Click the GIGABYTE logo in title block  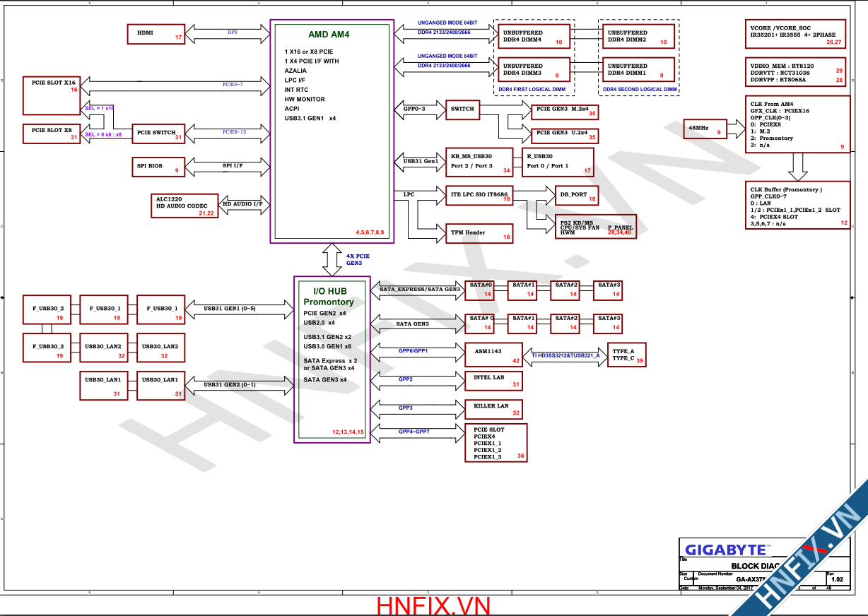[x=725, y=549]
